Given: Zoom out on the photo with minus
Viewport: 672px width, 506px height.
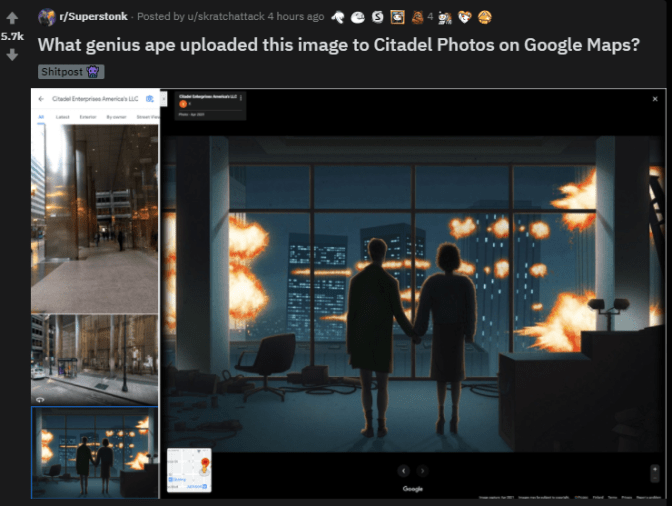Looking at the screenshot, I should coord(654,478).
